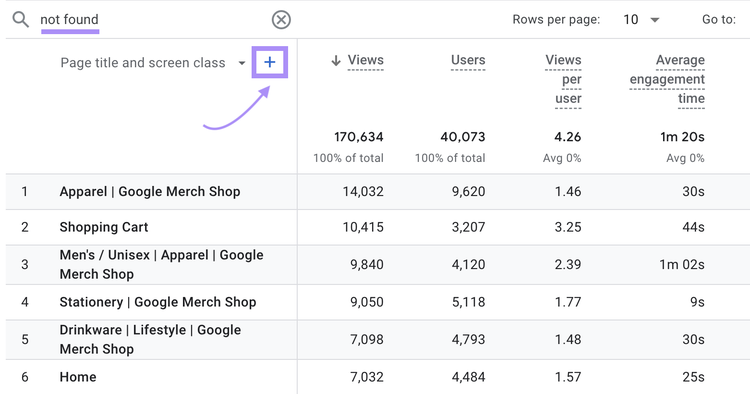Click the 'Go to:' label

(719, 20)
